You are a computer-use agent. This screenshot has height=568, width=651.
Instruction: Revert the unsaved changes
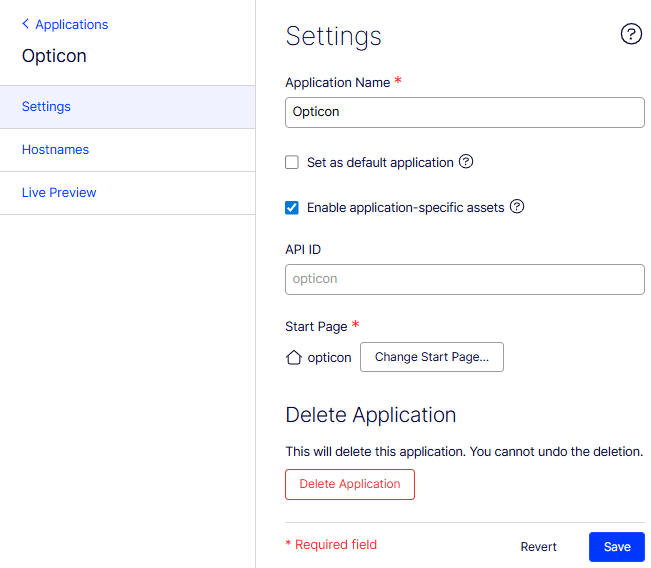pos(539,547)
